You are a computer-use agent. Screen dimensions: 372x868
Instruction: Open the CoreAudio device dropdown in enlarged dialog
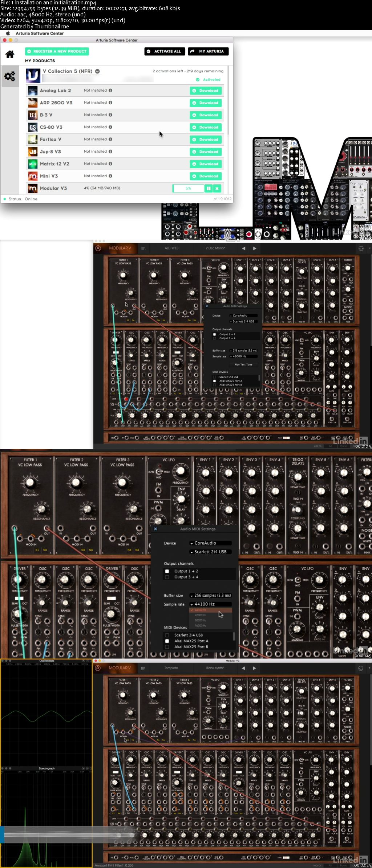pyautogui.click(x=210, y=543)
